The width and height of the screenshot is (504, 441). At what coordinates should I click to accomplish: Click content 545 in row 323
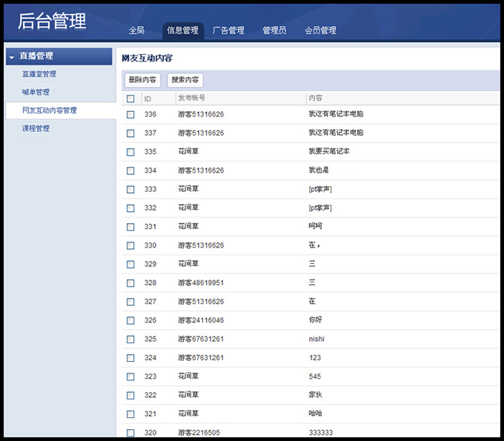pos(315,377)
